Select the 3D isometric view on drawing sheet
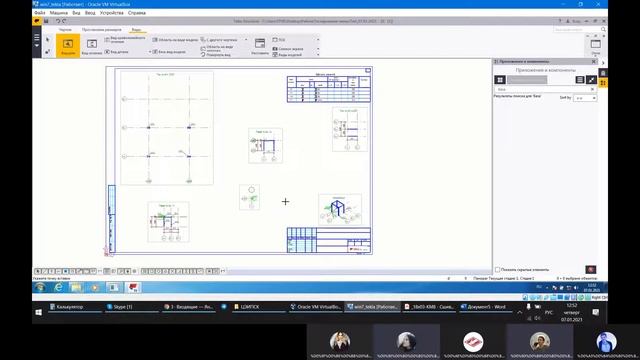This screenshot has height=360, width=640. (x=340, y=209)
